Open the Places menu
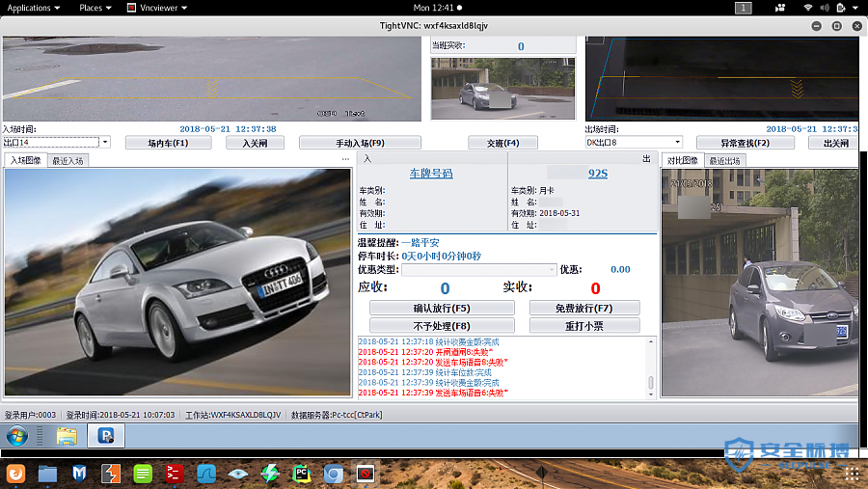 click(x=95, y=8)
